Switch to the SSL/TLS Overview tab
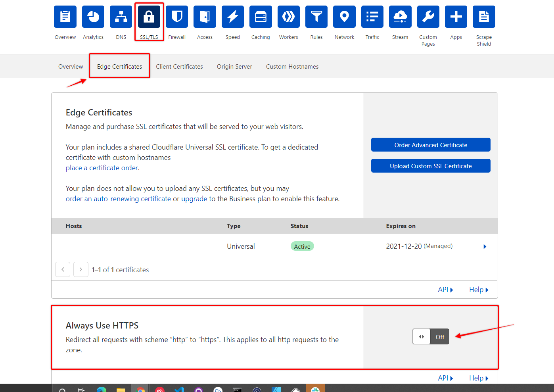This screenshot has width=554, height=392. 71,67
